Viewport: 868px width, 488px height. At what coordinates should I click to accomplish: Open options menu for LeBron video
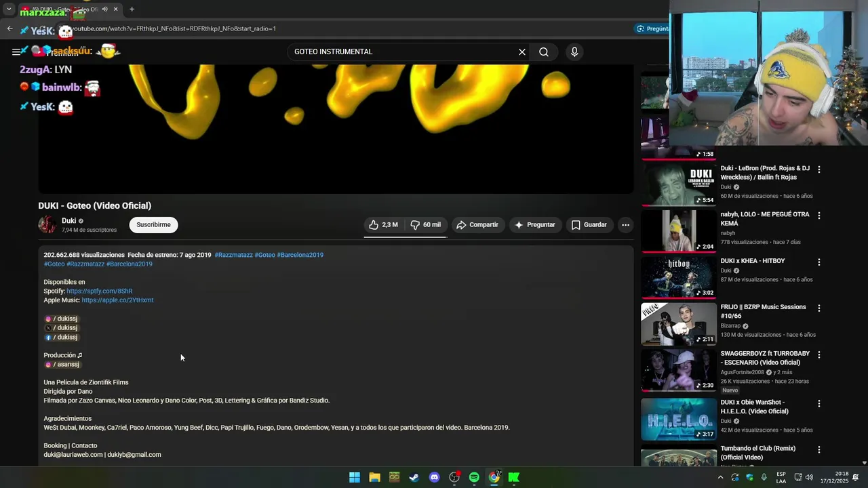coord(818,169)
